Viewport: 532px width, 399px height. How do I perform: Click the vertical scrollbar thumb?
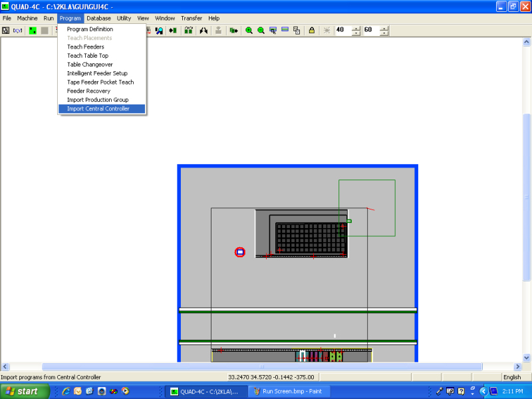pos(527,197)
